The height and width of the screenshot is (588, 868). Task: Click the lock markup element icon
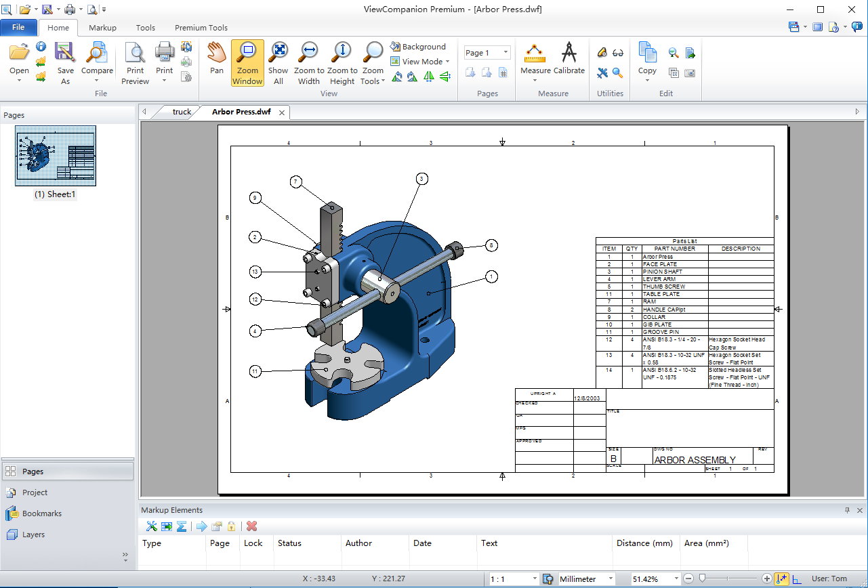click(231, 526)
